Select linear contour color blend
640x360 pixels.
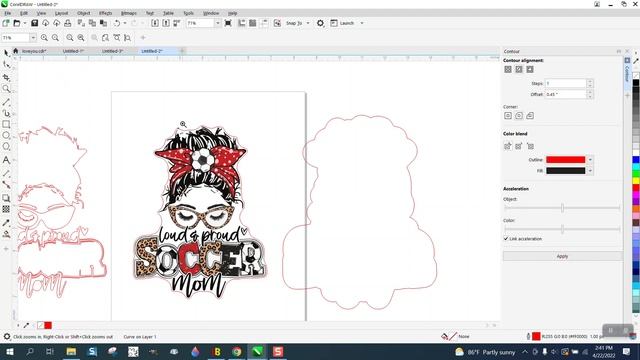pyautogui.click(x=508, y=146)
